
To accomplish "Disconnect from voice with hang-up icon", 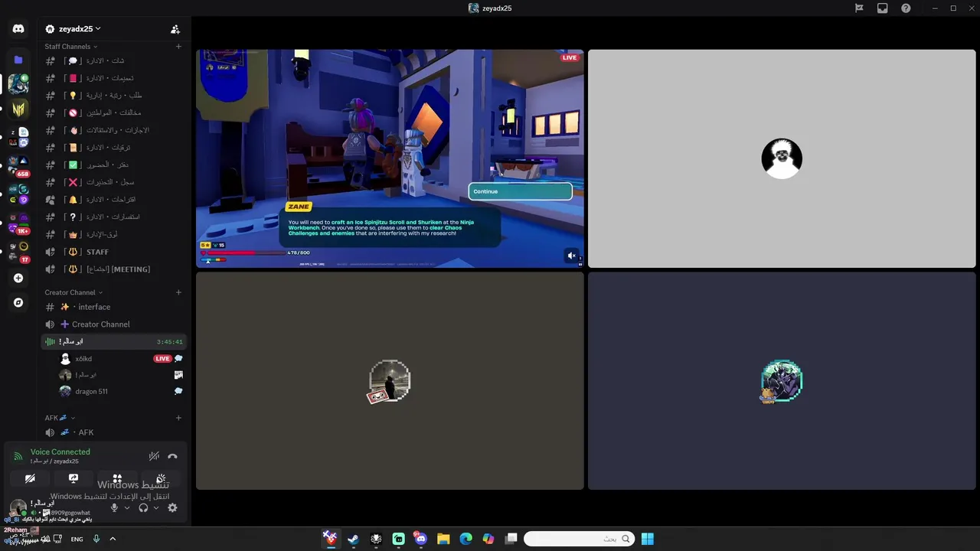I will tap(172, 456).
